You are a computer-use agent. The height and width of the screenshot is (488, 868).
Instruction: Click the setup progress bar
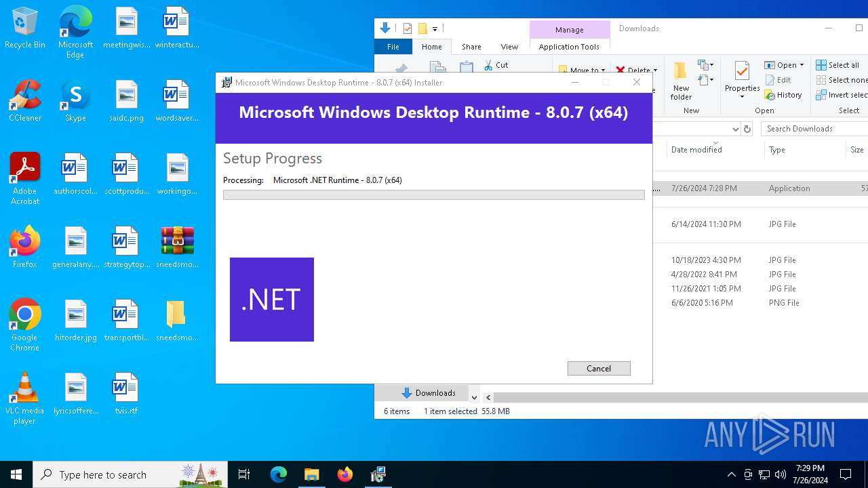point(434,195)
